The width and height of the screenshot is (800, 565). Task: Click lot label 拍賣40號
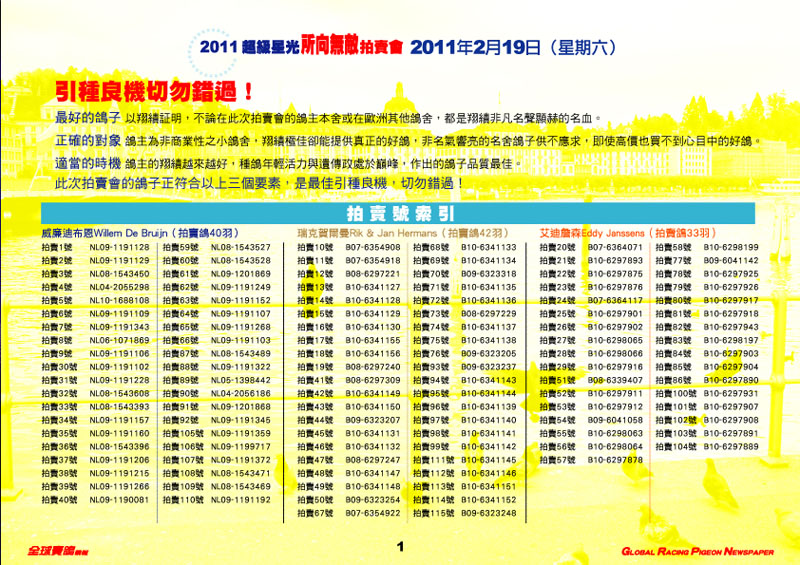[x=59, y=500]
